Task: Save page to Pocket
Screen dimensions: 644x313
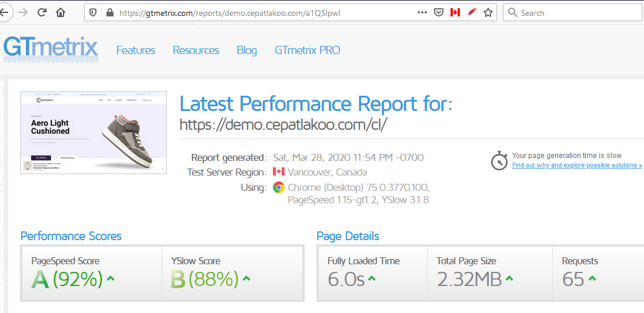Action: 438,12
